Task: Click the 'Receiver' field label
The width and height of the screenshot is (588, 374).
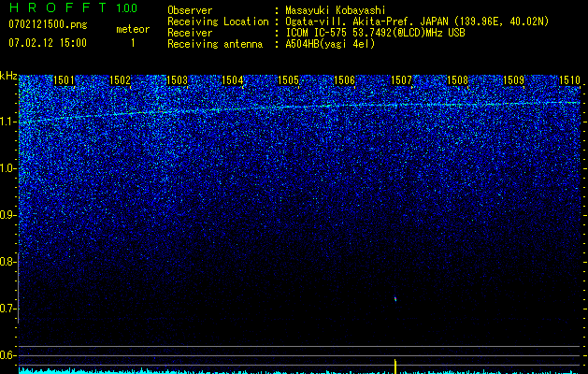Action: click(190, 33)
